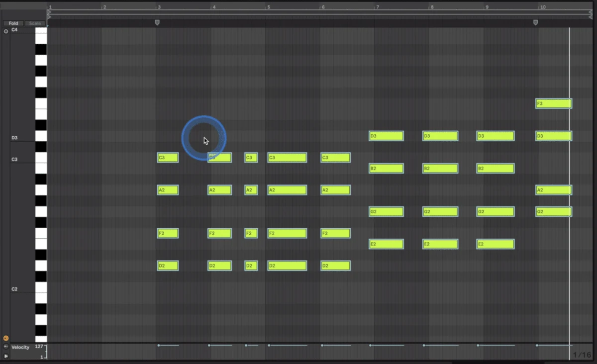Select the B2 note at bar 9
Screen dimensions: 597x364
(x=495, y=168)
